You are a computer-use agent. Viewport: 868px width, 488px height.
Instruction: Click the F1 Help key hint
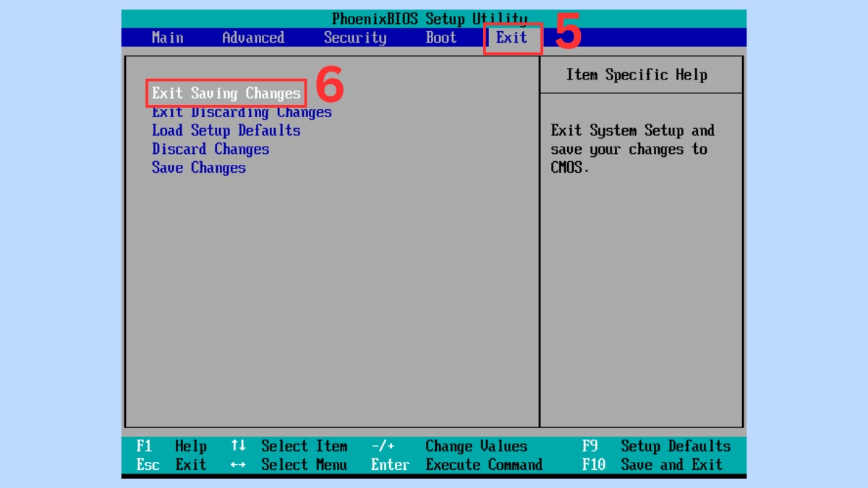click(171, 446)
